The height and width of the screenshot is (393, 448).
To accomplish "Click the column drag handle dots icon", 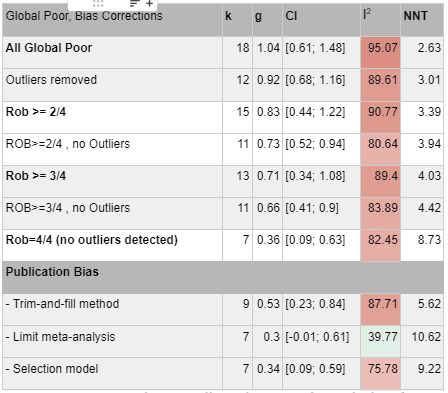I will tap(98, 4).
